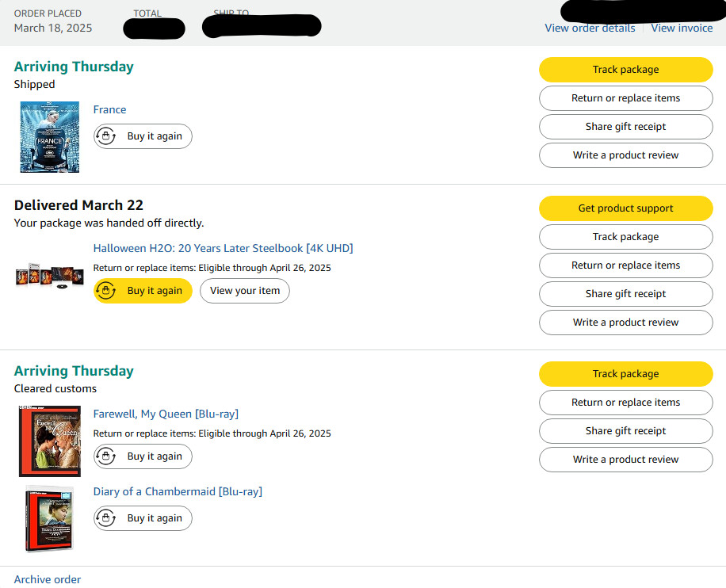Archive this order
Image resolution: width=726 pixels, height=588 pixels.
pos(48,579)
